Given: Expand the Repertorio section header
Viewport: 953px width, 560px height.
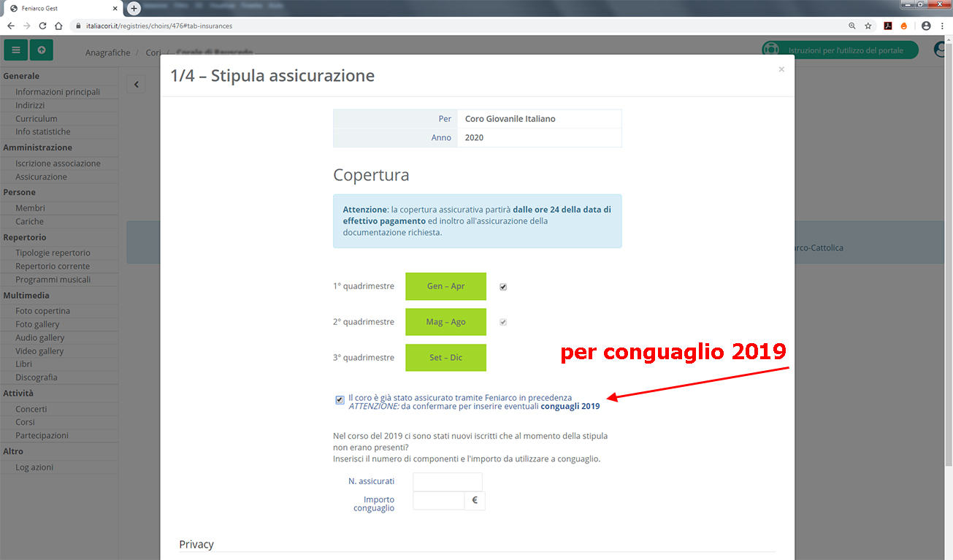Looking at the screenshot, I should (26, 237).
